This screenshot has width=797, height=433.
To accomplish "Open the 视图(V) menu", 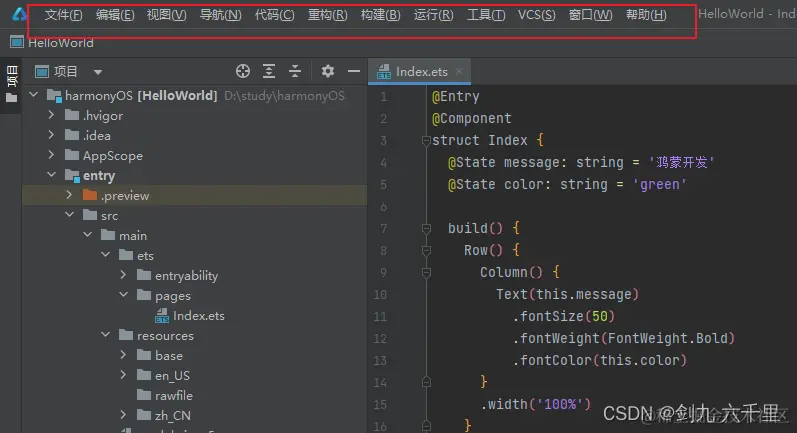I will coord(167,15).
